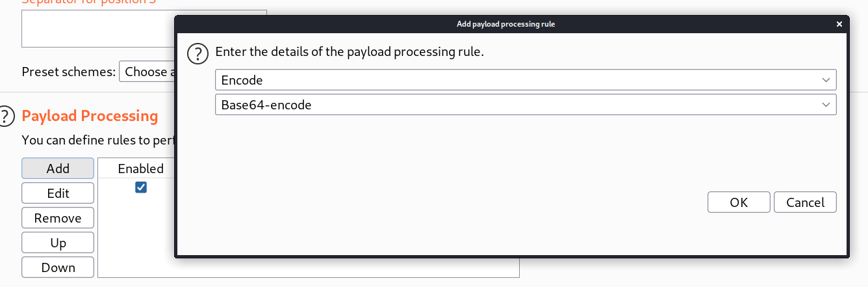Click the question mark icon in the dialog
The width and height of the screenshot is (868, 287).
coord(198,53)
